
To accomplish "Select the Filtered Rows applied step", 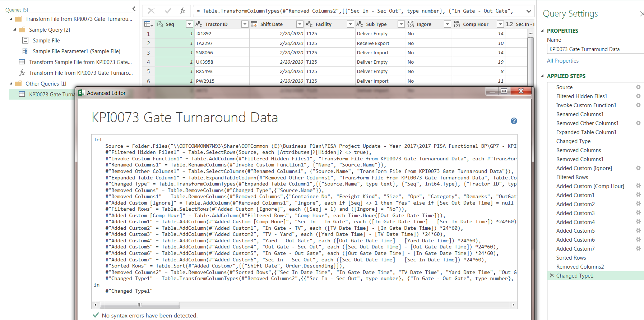I will pyautogui.click(x=572, y=177).
